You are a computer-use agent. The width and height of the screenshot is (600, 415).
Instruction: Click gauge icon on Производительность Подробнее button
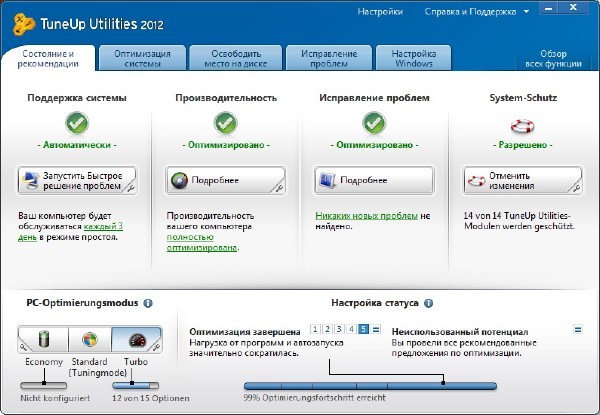pos(179,181)
